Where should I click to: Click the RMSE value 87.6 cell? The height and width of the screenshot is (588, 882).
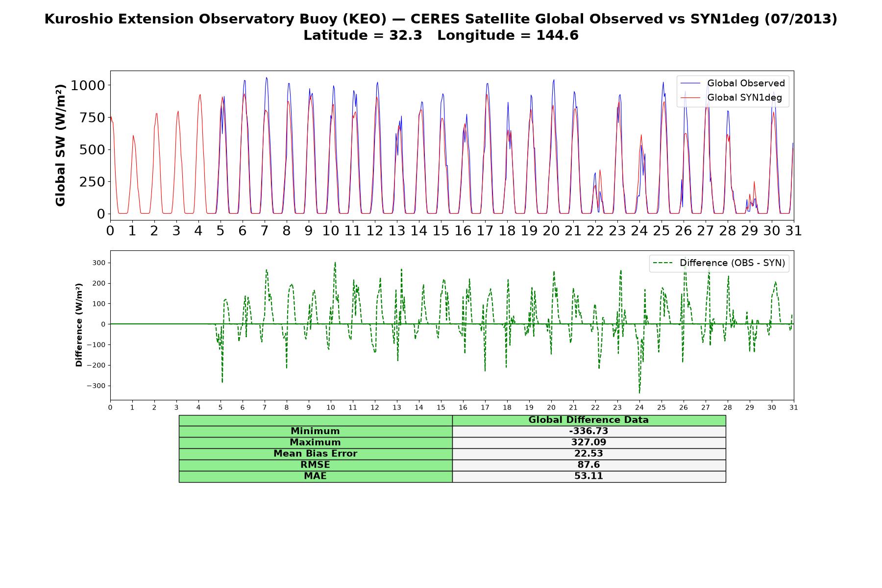pyautogui.click(x=588, y=465)
